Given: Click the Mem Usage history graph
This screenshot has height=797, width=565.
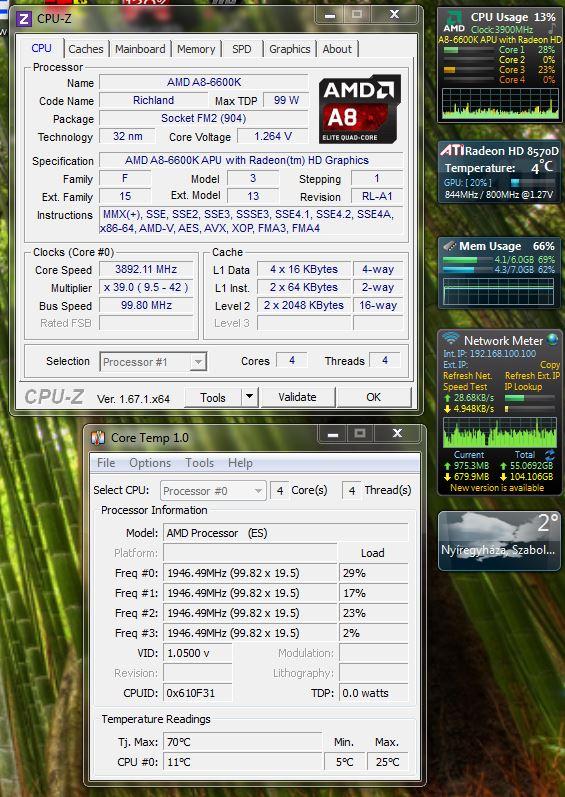Looking at the screenshot, I should pos(498,291).
